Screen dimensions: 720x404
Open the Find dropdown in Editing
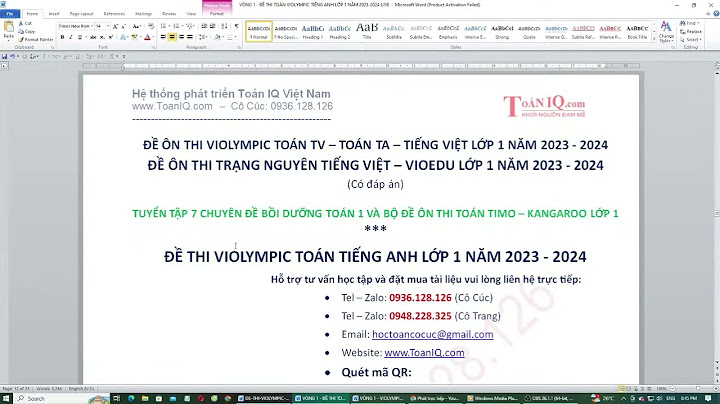(x=690, y=23)
